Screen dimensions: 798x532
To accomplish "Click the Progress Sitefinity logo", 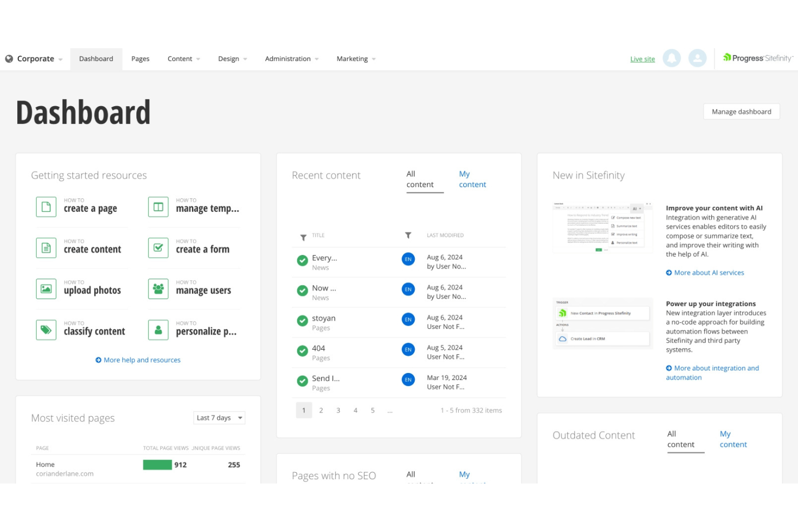I will [x=758, y=58].
